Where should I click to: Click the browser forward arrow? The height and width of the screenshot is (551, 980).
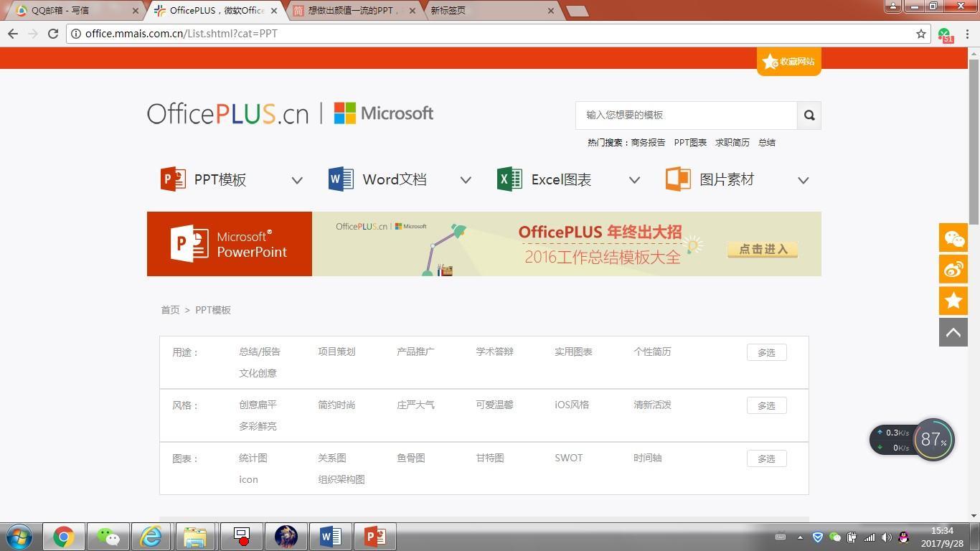pos(33,34)
